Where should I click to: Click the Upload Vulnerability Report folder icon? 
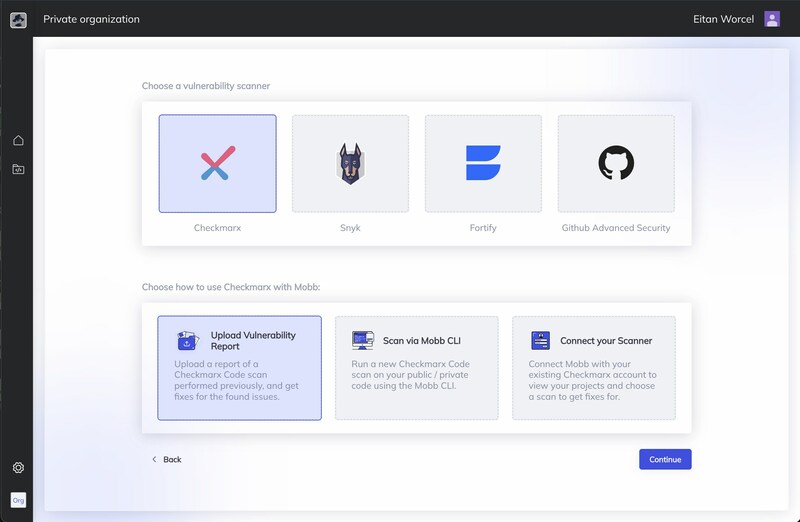pos(188,341)
